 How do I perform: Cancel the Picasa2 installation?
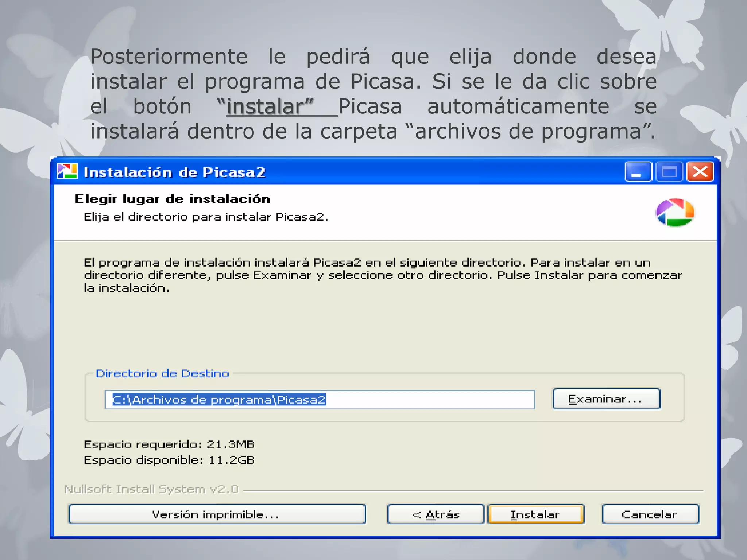(x=650, y=514)
